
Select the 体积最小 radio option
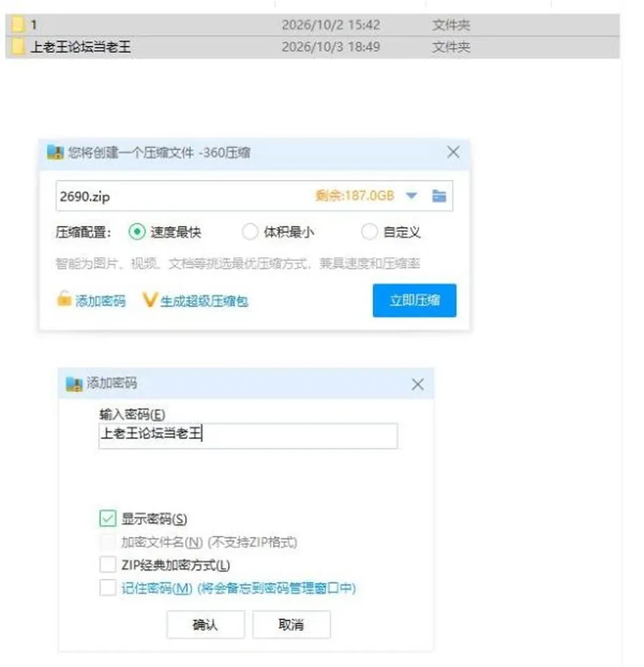point(250,232)
